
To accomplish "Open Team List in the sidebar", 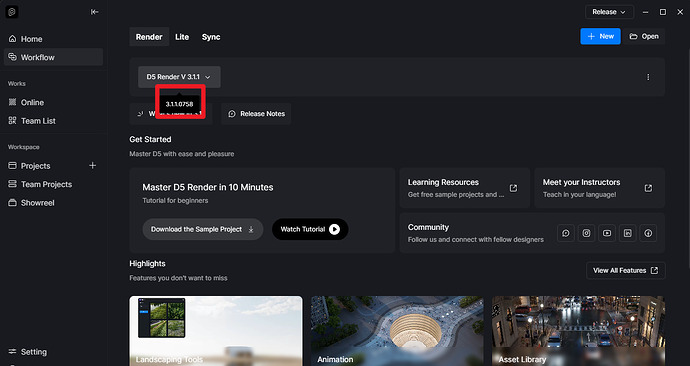I will 53,121.
